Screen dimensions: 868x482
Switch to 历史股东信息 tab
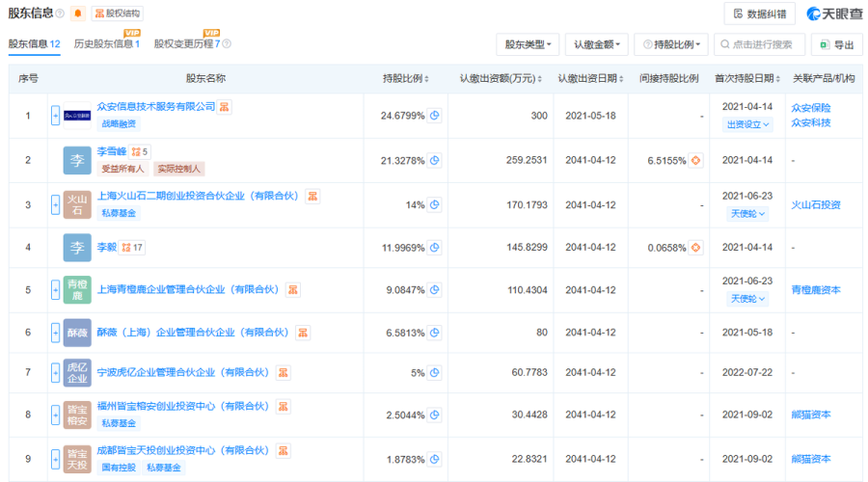point(106,44)
